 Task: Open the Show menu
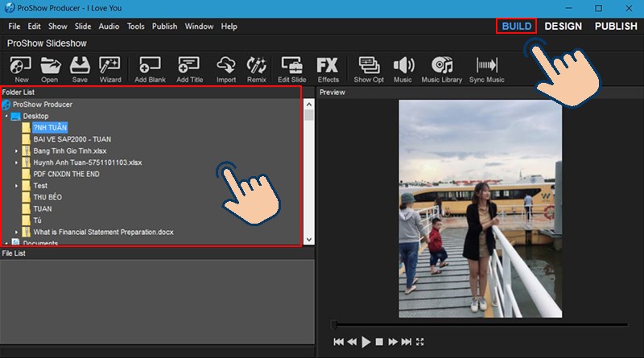[57, 27]
